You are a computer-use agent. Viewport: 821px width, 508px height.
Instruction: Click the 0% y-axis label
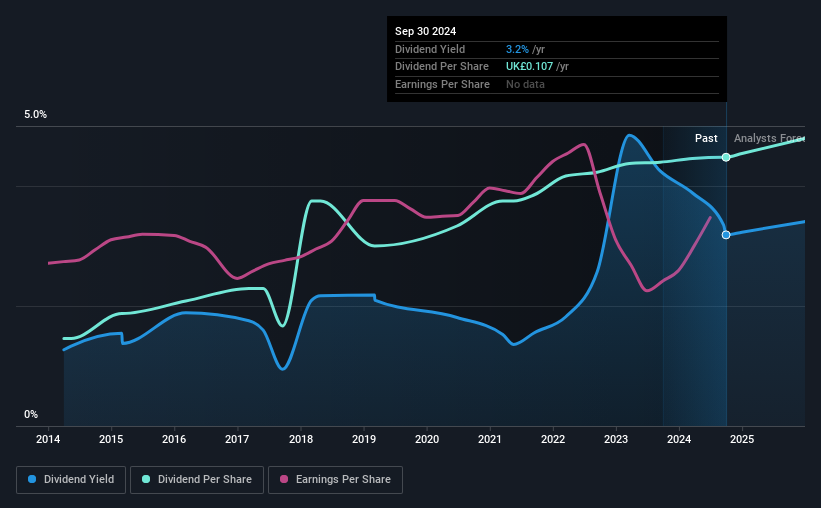pos(31,414)
